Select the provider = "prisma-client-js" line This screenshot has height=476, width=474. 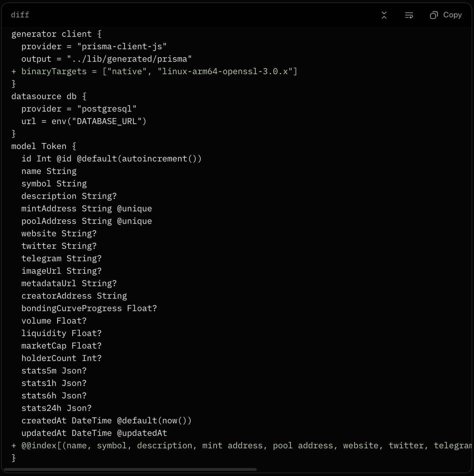tap(94, 46)
